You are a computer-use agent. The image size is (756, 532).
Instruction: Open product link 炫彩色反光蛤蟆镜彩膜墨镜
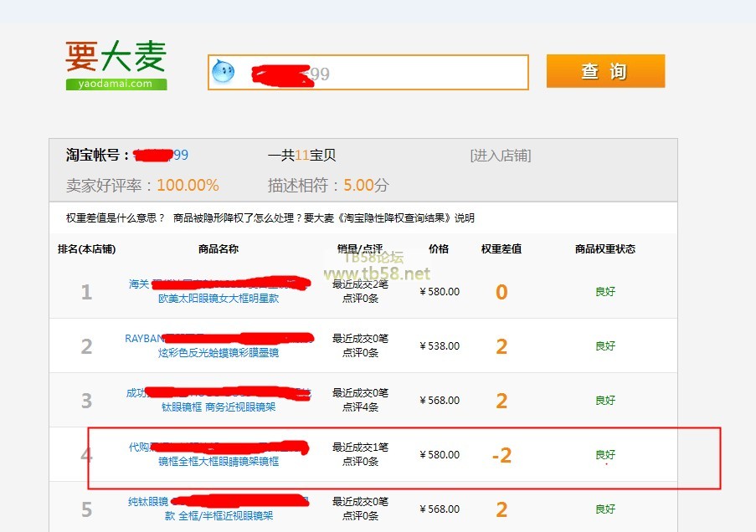coord(219,353)
